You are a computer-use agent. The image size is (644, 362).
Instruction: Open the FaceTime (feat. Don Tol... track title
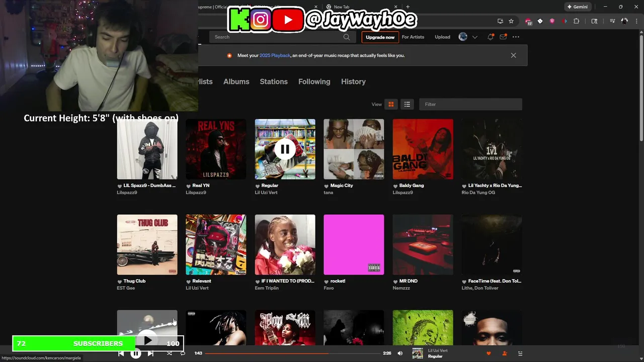495,281
